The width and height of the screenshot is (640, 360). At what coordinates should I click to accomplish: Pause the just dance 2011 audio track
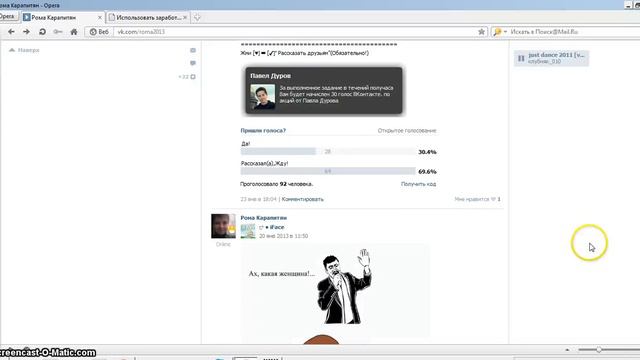click(521, 58)
